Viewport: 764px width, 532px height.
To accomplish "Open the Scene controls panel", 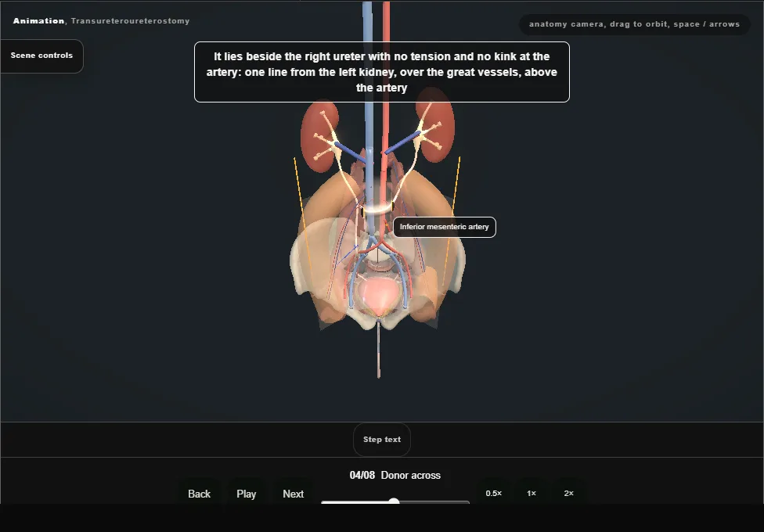I will (41, 56).
